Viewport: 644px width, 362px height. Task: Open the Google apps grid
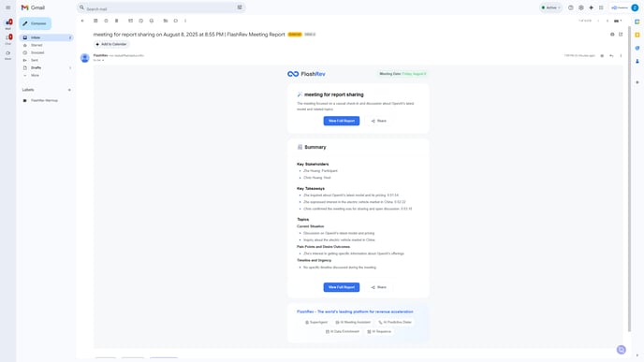click(x=601, y=7)
